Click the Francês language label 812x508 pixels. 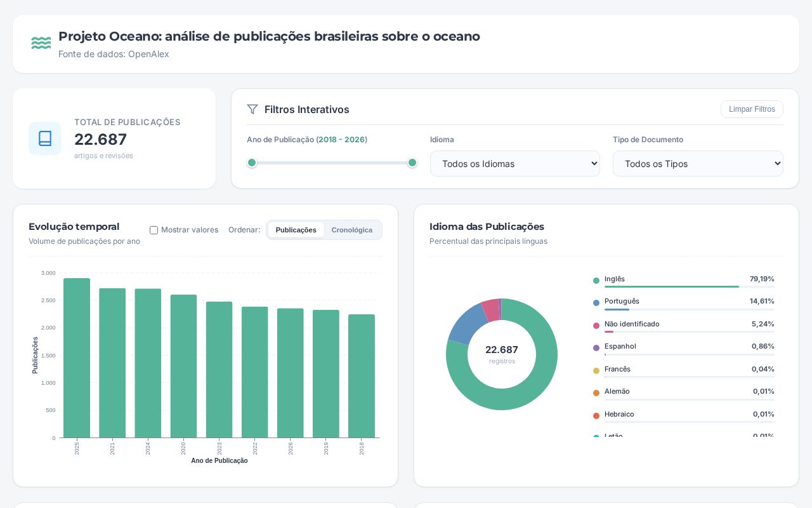617,369
